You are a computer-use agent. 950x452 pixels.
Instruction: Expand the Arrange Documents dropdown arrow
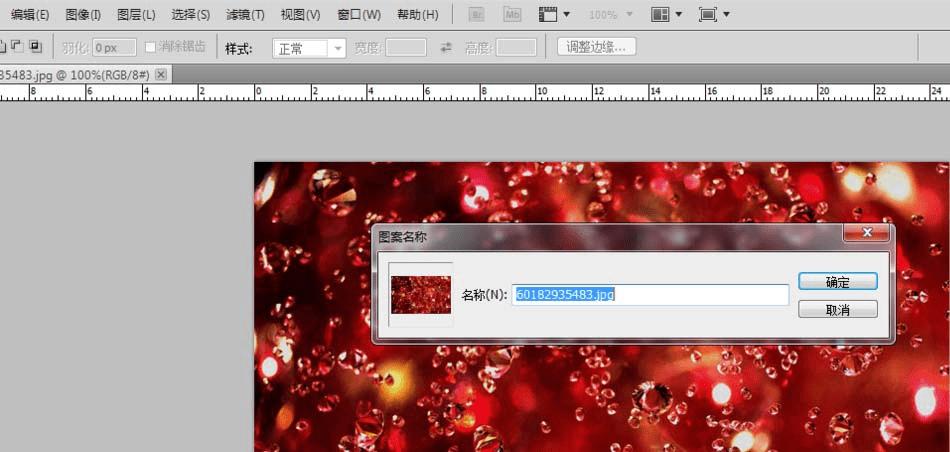(678, 15)
